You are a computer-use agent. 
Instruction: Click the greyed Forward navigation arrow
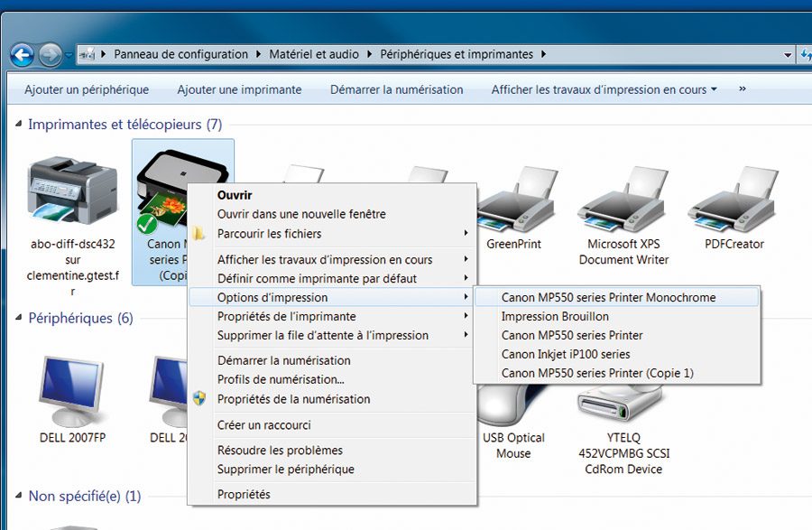click(51, 55)
